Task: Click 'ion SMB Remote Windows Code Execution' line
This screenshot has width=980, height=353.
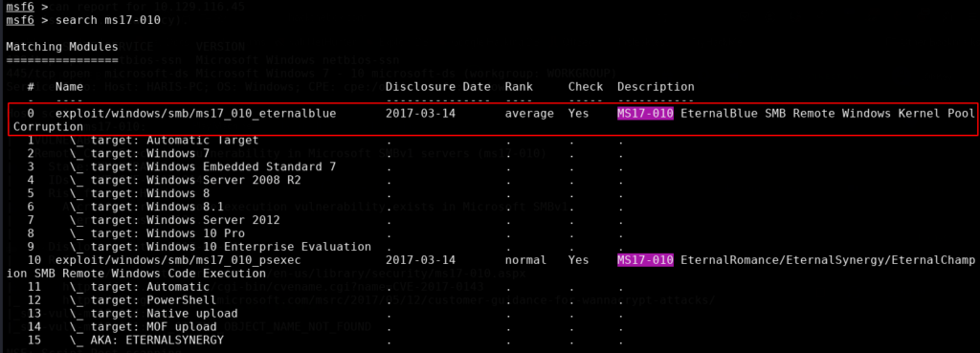Action: pos(136,274)
